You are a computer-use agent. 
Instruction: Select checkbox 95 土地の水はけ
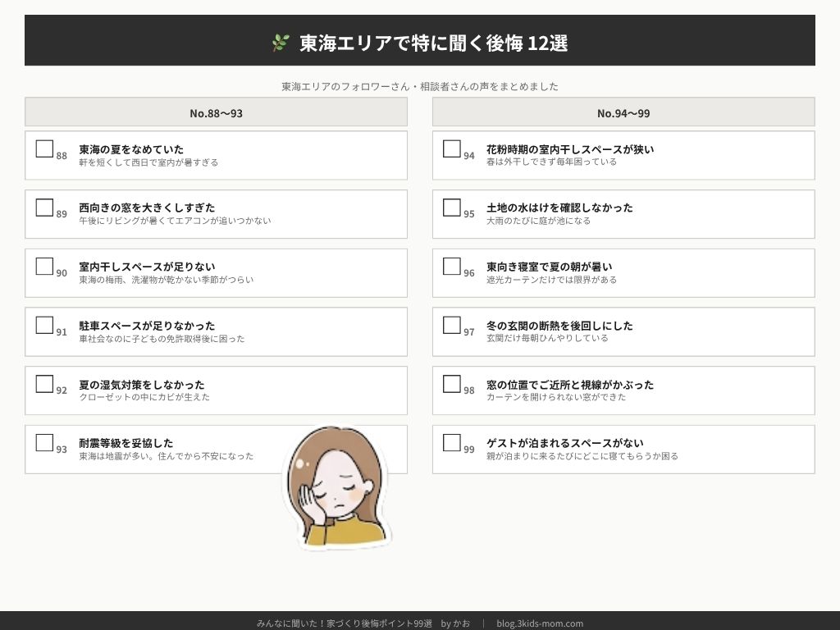451,208
